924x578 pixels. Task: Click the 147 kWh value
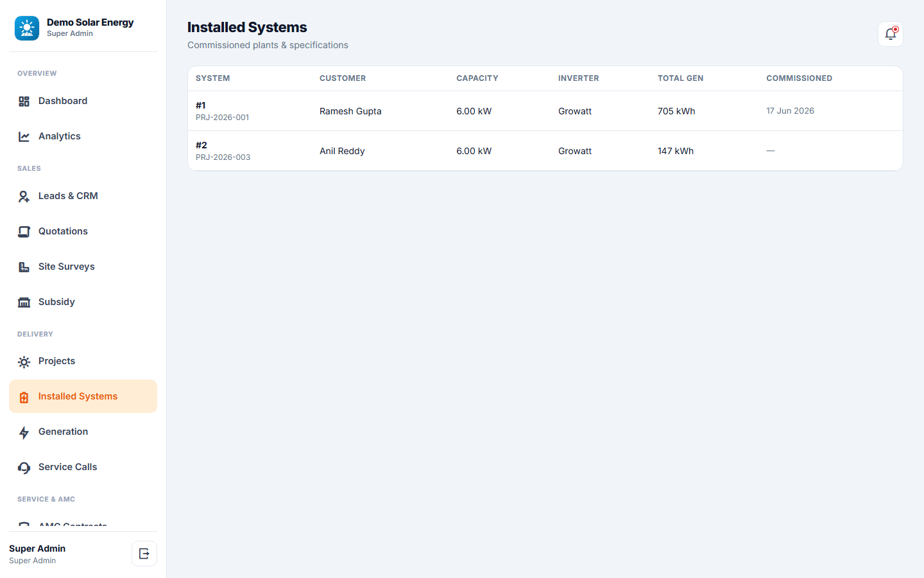[x=676, y=151]
